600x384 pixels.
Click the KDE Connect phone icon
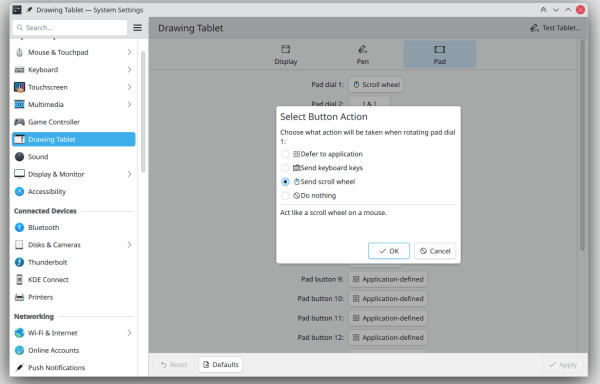point(19,280)
